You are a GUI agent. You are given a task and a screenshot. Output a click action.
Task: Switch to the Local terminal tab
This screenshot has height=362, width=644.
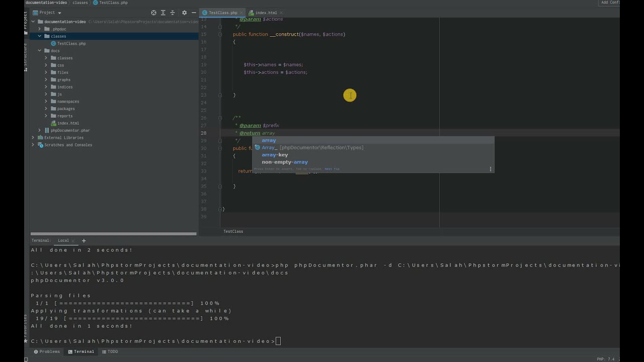click(63, 240)
